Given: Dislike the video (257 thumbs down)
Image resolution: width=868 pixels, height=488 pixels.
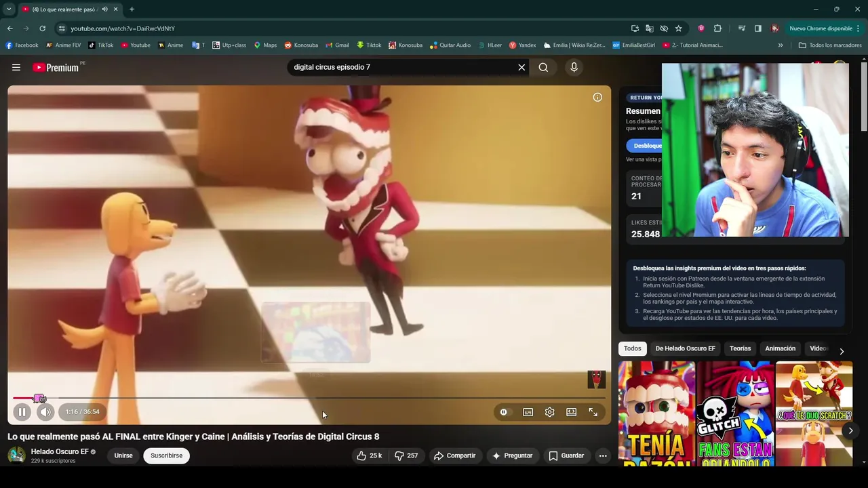Looking at the screenshot, I should pyautogui.click(x=406, y=455).
